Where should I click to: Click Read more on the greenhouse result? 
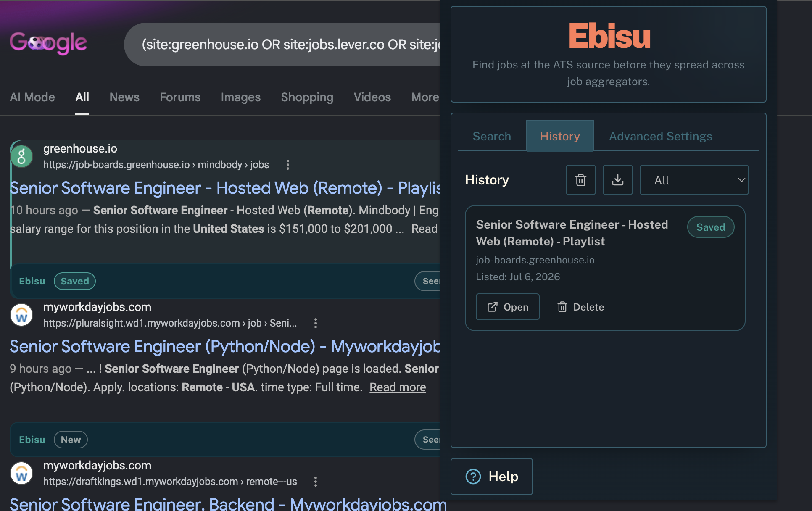coord(425,229)
